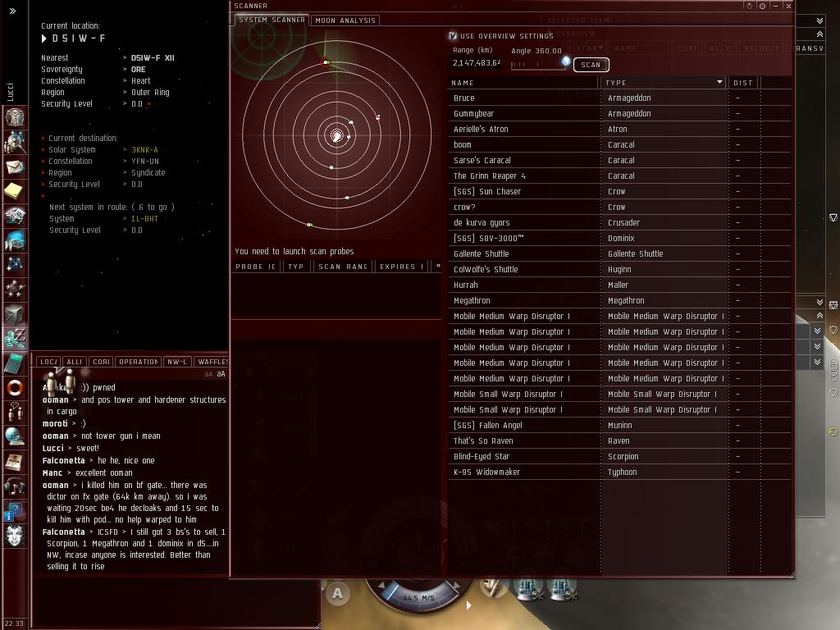
Task: Click the ship speed gauge bar
Action: coord(419,598)
